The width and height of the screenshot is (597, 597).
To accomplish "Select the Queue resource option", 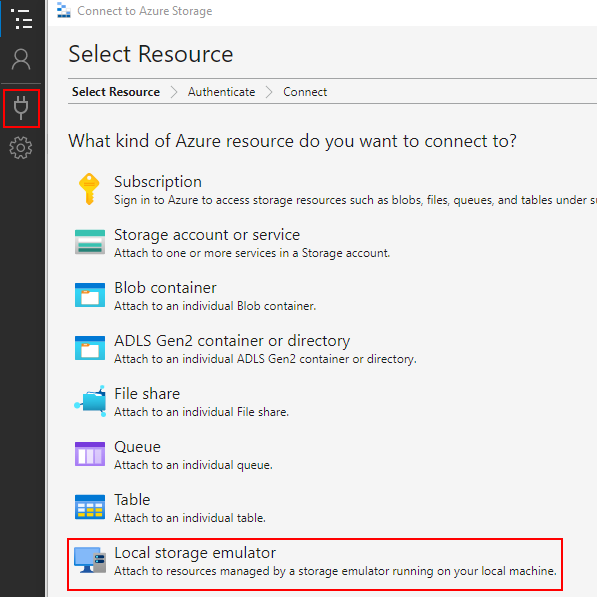I will tap(174, 454).
